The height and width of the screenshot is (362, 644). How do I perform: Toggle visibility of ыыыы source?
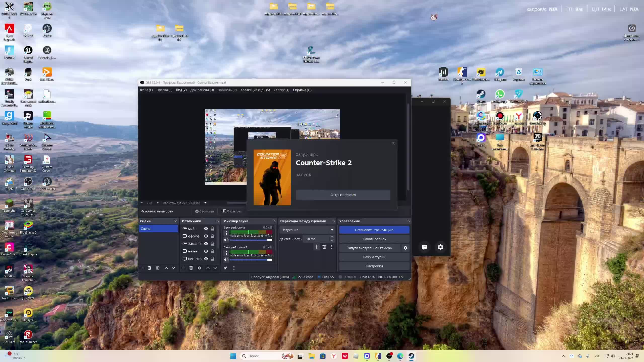click(x=206, y=251)
